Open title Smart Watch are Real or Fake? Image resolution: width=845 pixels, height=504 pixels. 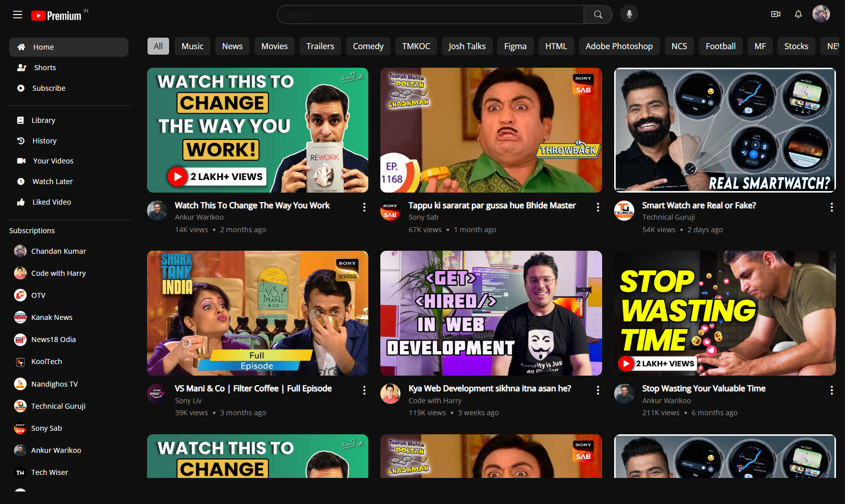[699, 206]
